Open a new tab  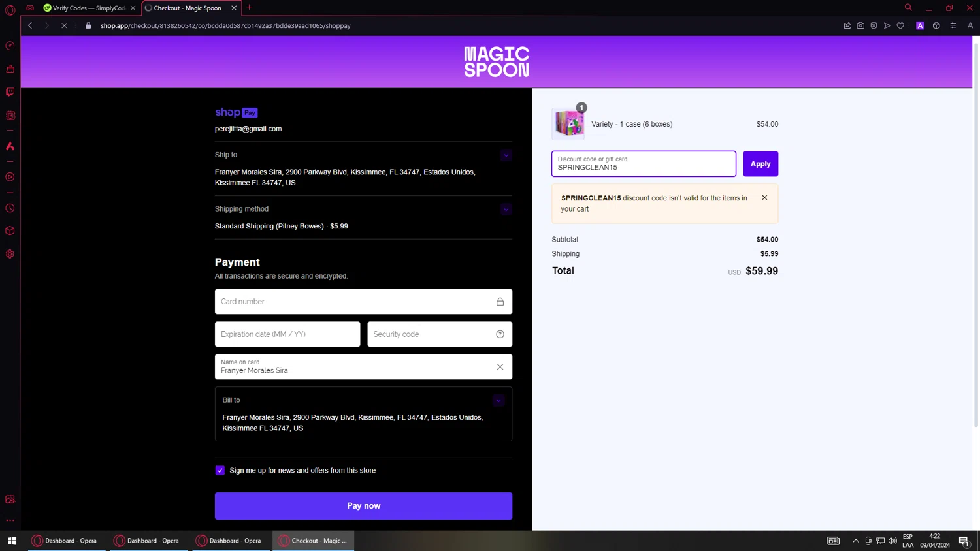[249, 8]
